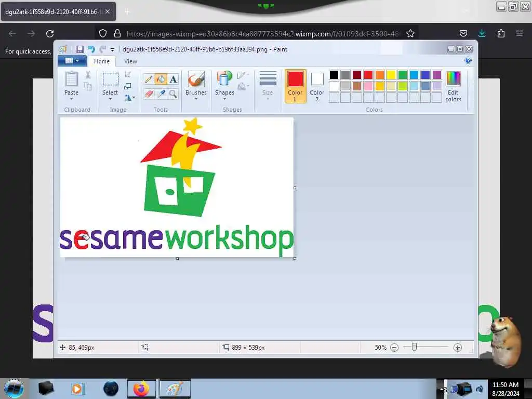Click the Paint taskbar icon

pos(175,389)
